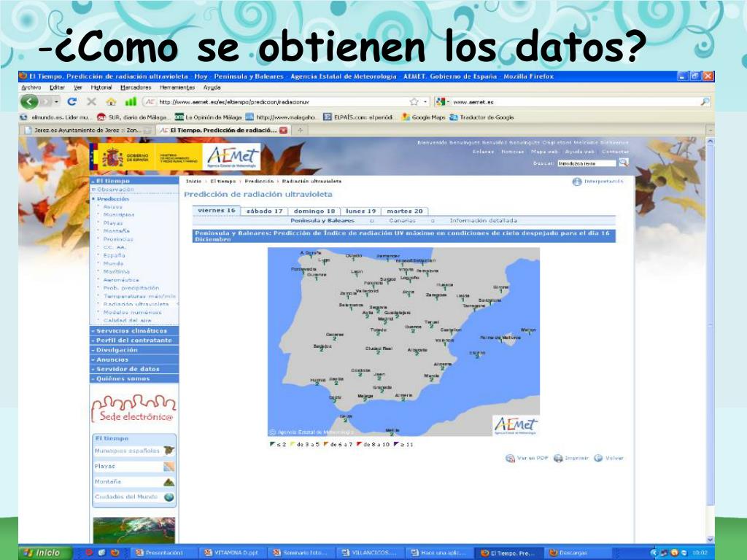The width and height of the screenshot is (747, 560).
Task: Select the sábado 17 forecast tab
Action: pos(264,211)
